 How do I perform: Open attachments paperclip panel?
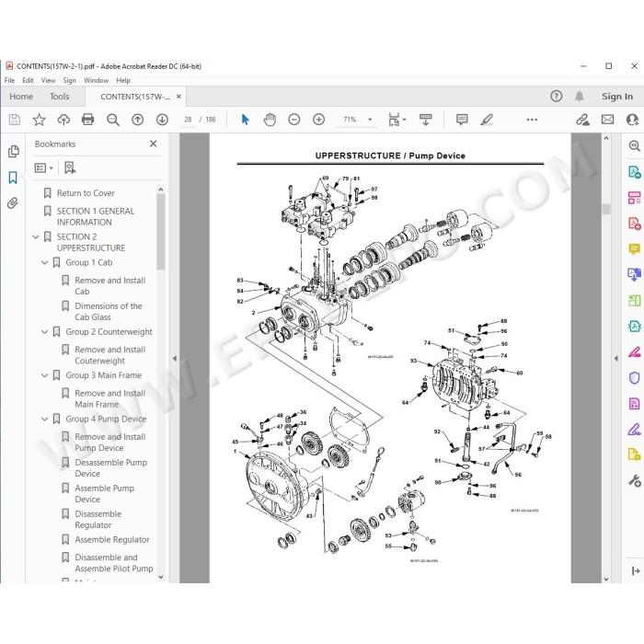(13, 203)
